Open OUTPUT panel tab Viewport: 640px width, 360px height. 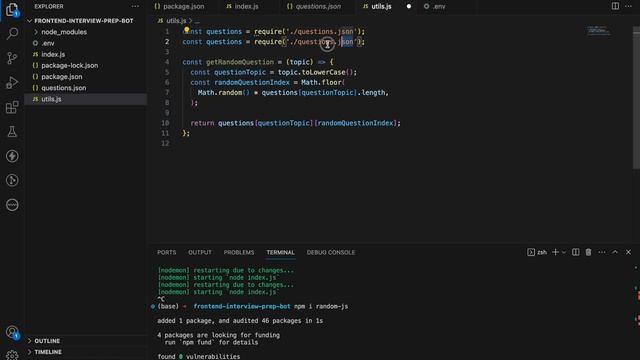(200, 253)
